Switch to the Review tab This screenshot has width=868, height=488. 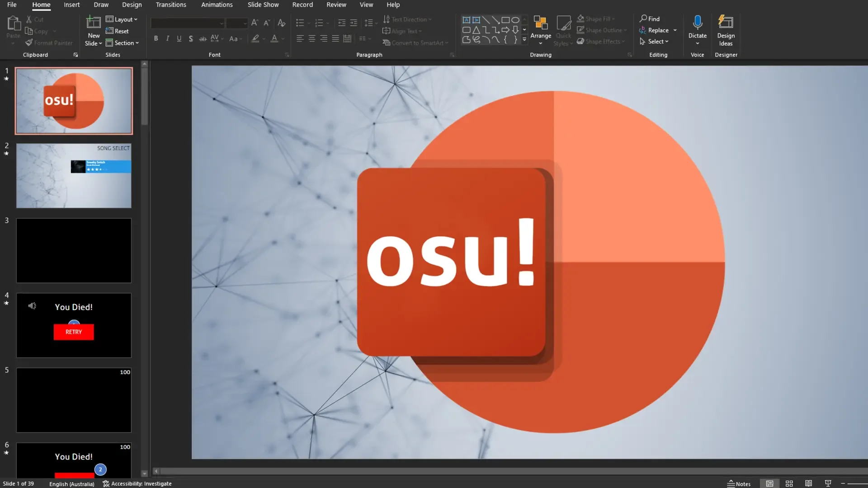click(x=336, y=5)
